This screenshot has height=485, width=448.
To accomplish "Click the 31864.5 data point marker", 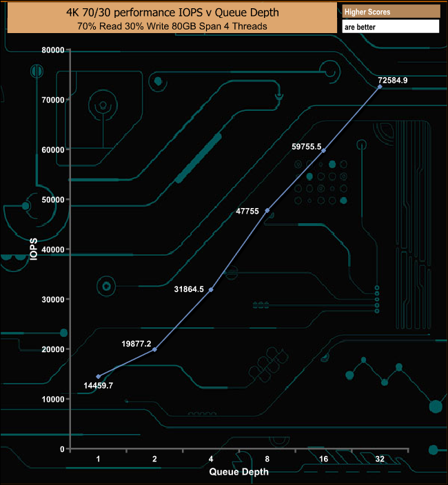I will (x=211, y=289).
